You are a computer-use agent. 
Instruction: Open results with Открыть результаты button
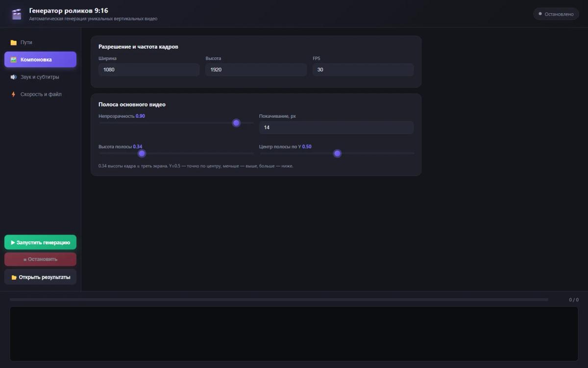[40, 277]
